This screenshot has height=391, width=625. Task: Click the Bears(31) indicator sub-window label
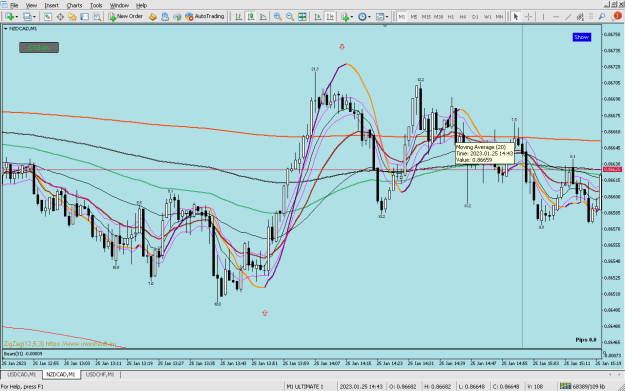click(23, 354)
